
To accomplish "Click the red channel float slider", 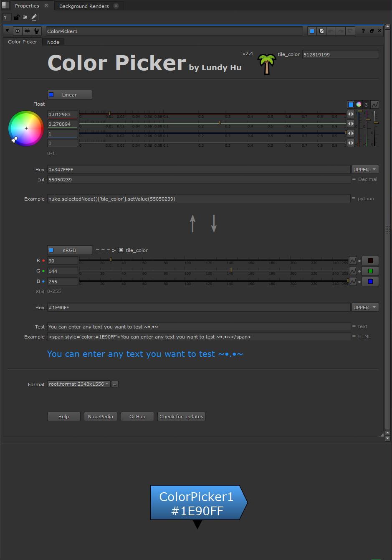I will pyautogui.click(x=213, y=114).
